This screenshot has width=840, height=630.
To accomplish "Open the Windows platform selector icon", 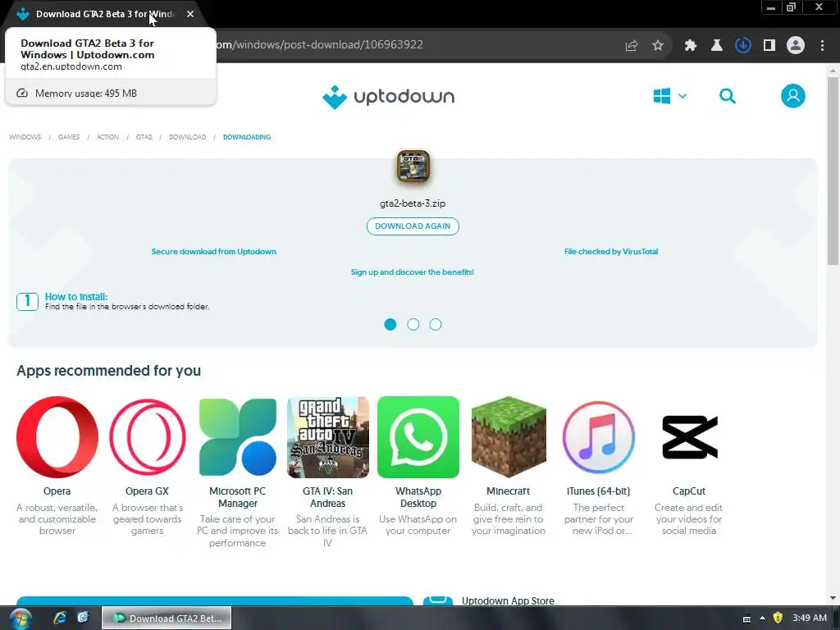I will coord(662,97).
